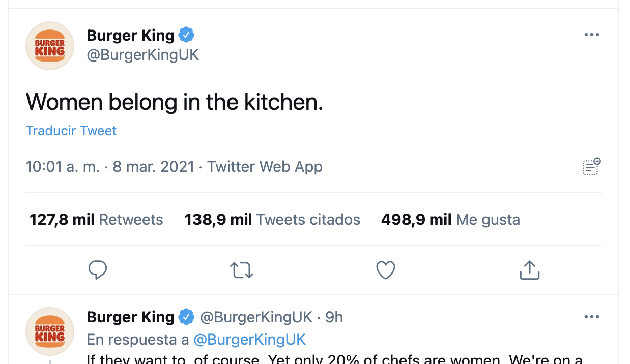The image size is (630, 364).
Task: View the 498,9 mil Me gusta list
Action: tap(450, 220)
